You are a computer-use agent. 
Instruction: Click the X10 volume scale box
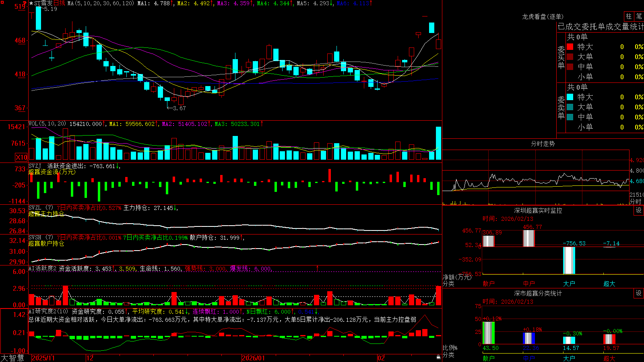pos(21,157)
